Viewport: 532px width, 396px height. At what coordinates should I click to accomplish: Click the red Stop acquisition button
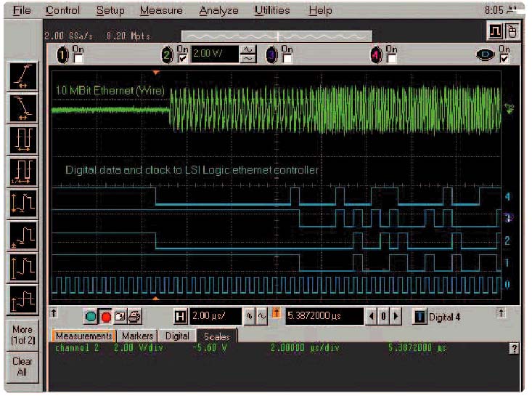coord(106,317)
